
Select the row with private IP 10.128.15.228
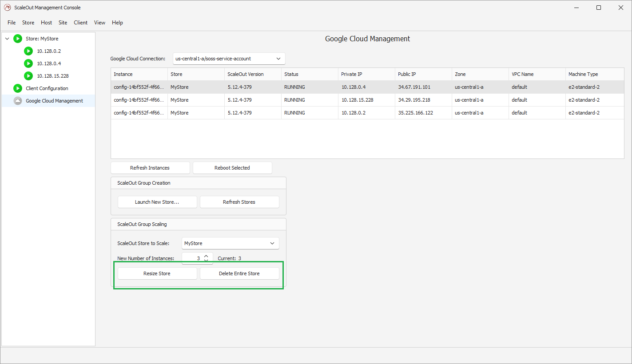click(x=367, y=100)
